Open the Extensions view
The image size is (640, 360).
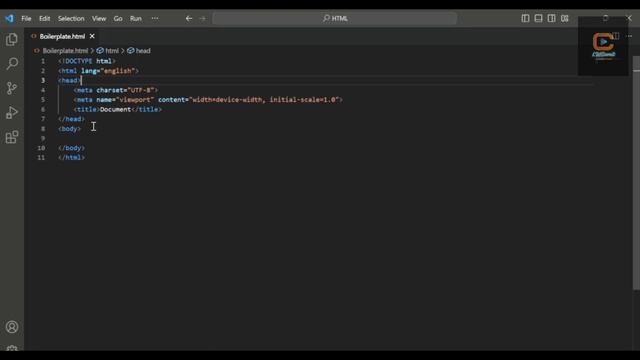point(12,137)
